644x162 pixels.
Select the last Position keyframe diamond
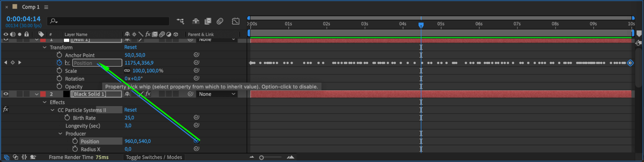(x=630, y=63)
